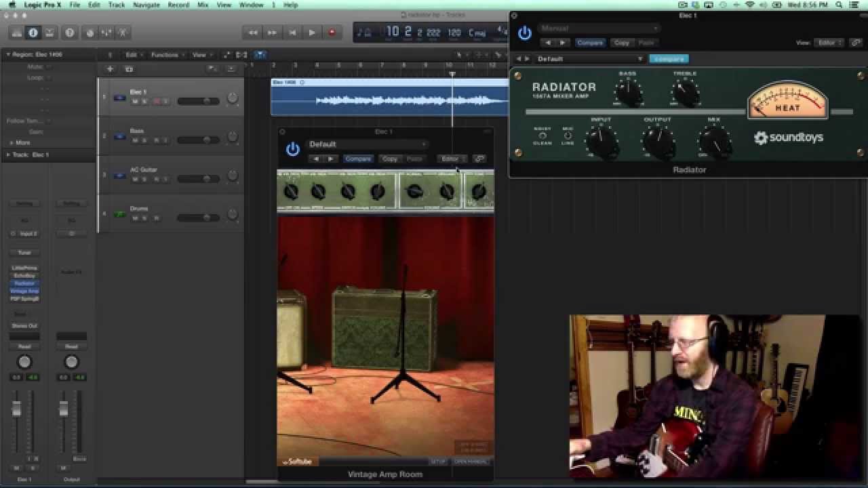
Task: Open the Navigate menu
Action: [146, 5]
